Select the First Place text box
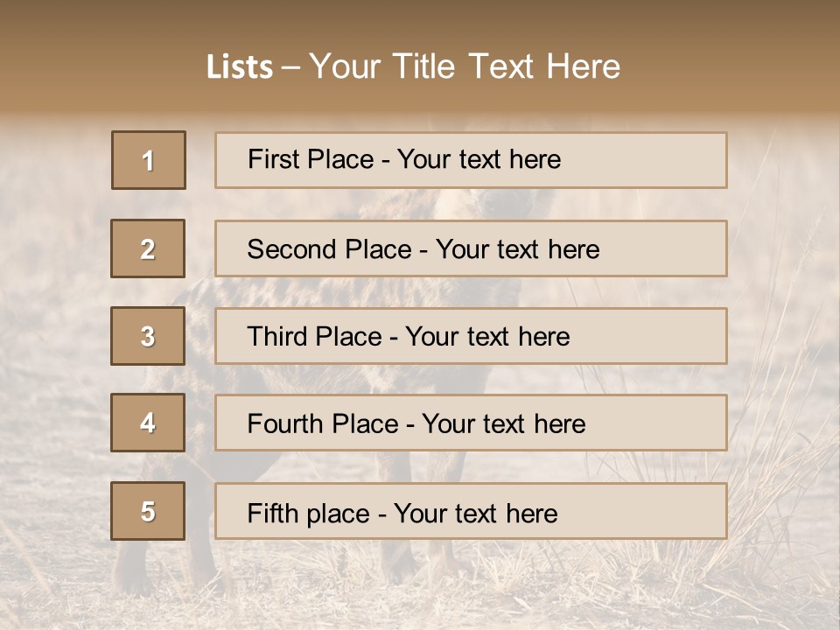The image size is (840, 630). (x=471, y=160)
